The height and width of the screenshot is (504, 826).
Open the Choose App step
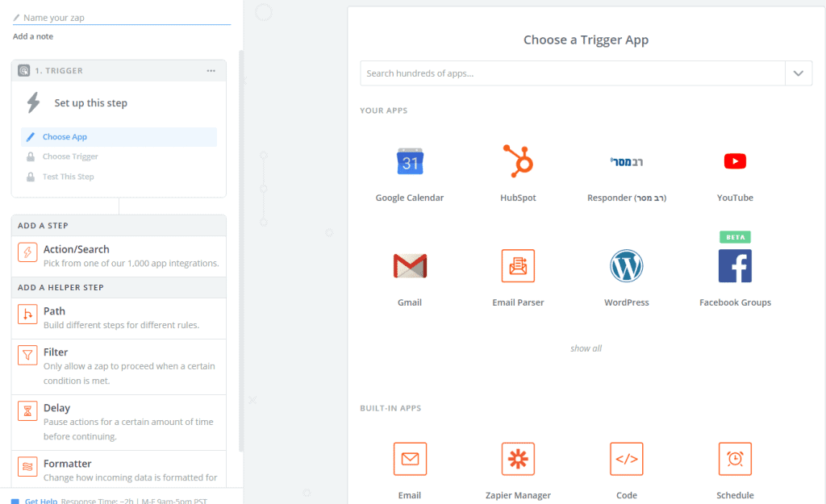[119, 137]
